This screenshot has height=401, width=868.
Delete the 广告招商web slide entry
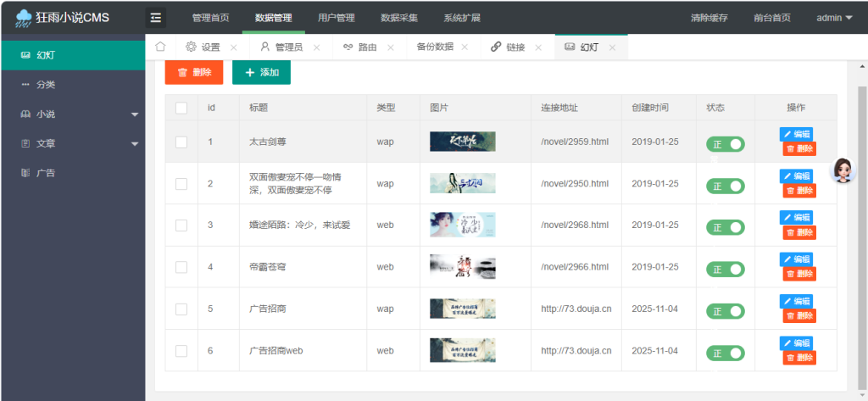(x=799, y=358)
